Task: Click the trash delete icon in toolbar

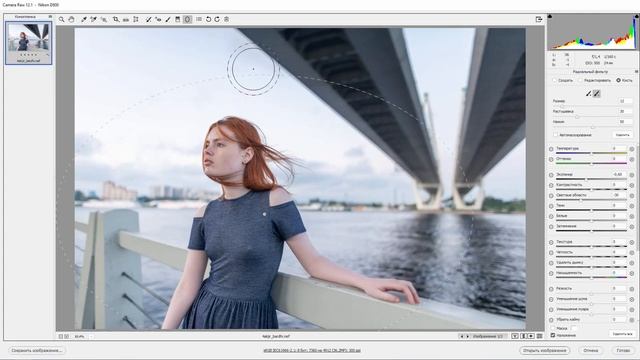Action: (227, 19)
